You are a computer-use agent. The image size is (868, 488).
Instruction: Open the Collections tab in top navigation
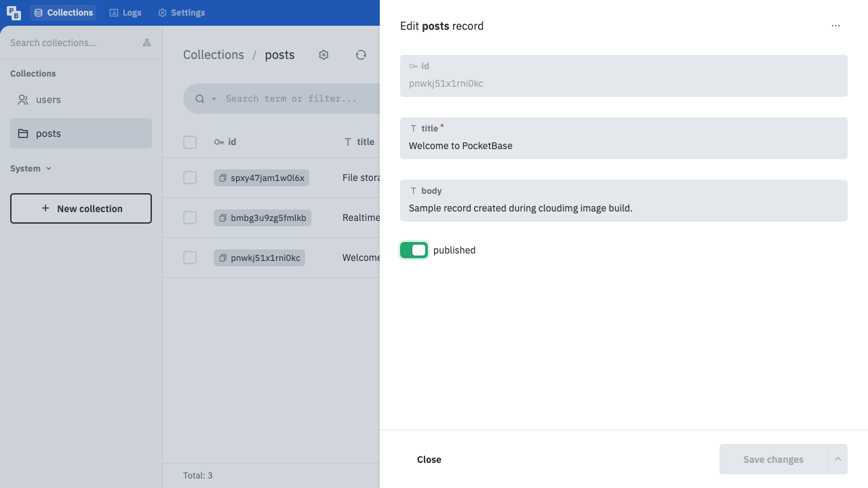pos(63,13)
